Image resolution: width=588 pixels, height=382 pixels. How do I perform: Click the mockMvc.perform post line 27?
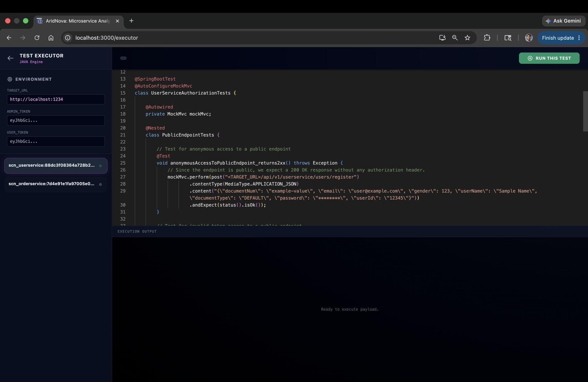click(x=263, y=177)
